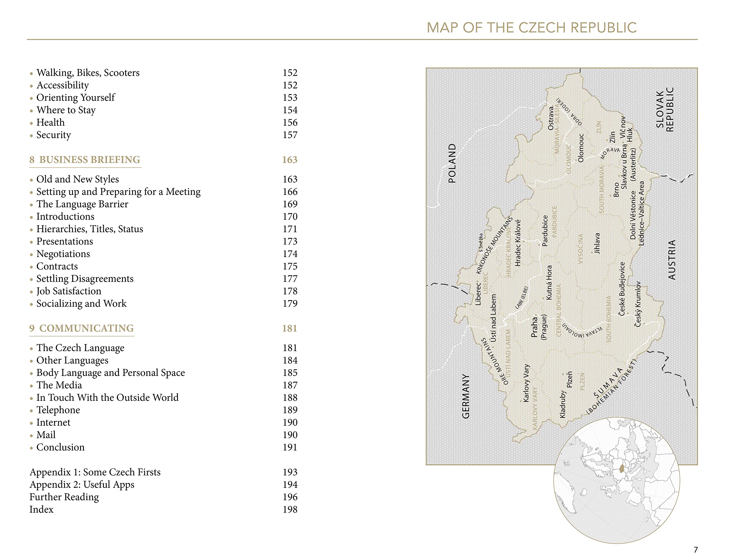Select Brno city label on map
This screenshot has height=560, width=730.
click(616, 190)
